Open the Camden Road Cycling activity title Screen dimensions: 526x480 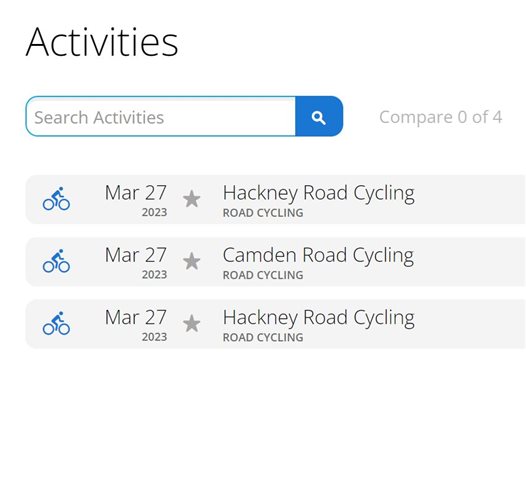click(318, 255)
